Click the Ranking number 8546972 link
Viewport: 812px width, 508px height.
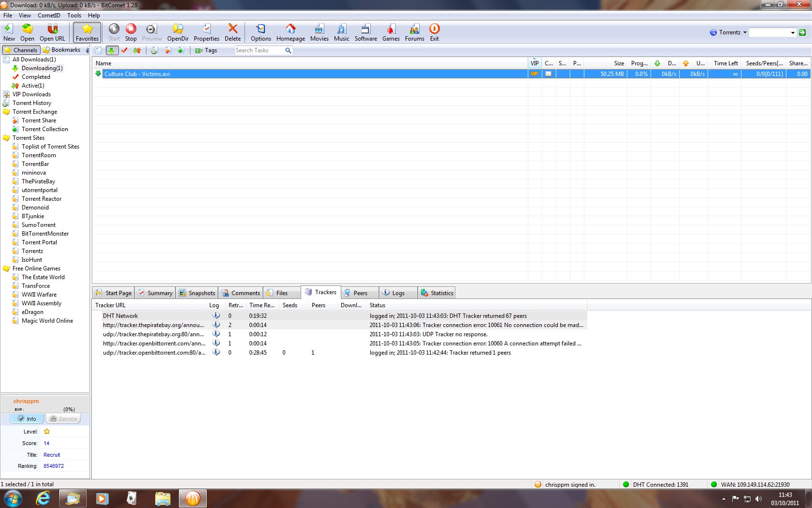click(54, 466)
